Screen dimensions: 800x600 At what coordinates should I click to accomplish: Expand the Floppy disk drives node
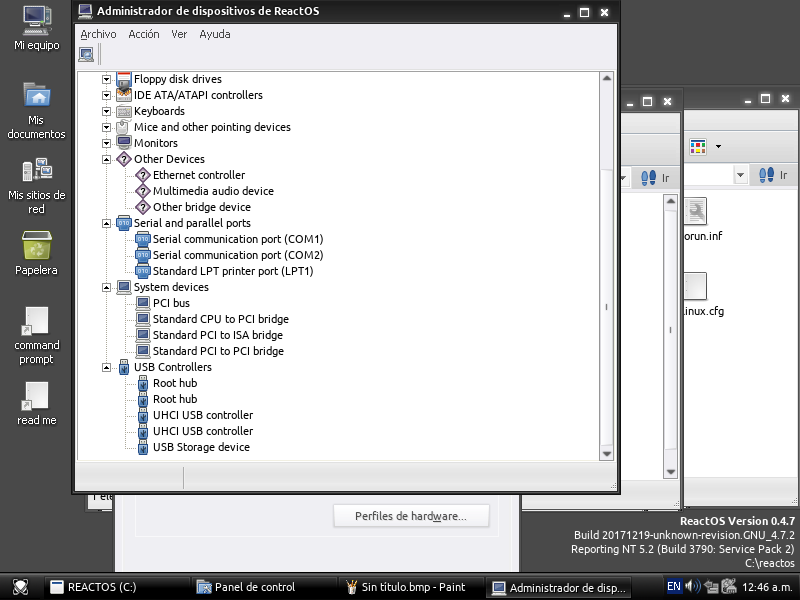106,79
